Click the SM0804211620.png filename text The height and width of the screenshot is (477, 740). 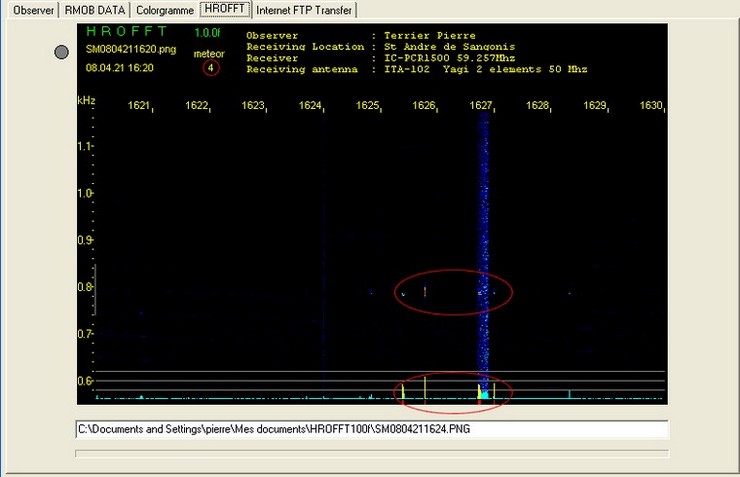[131, 50]
